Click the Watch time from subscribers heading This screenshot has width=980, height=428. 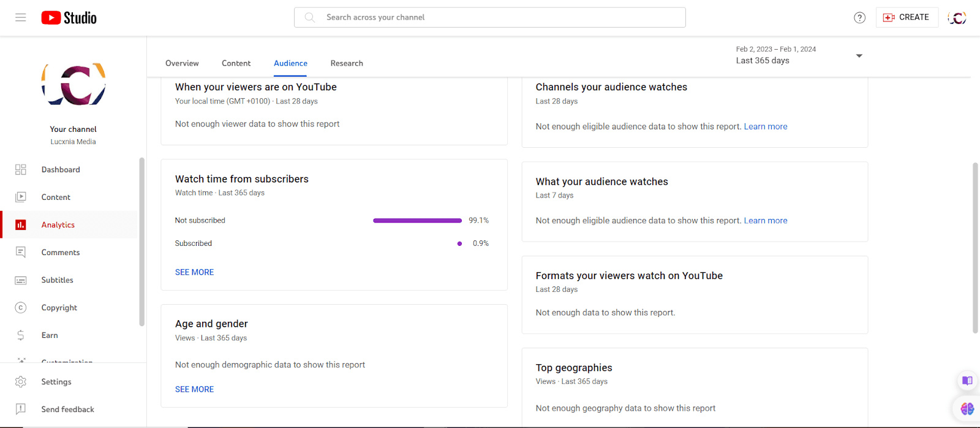point(242,179)
